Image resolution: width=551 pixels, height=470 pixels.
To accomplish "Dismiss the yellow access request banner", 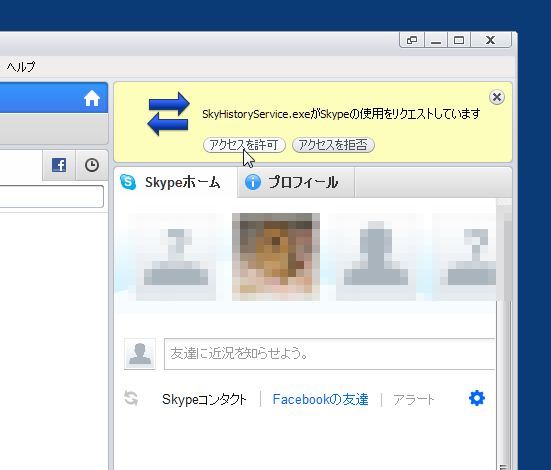I will click(497, 97).
